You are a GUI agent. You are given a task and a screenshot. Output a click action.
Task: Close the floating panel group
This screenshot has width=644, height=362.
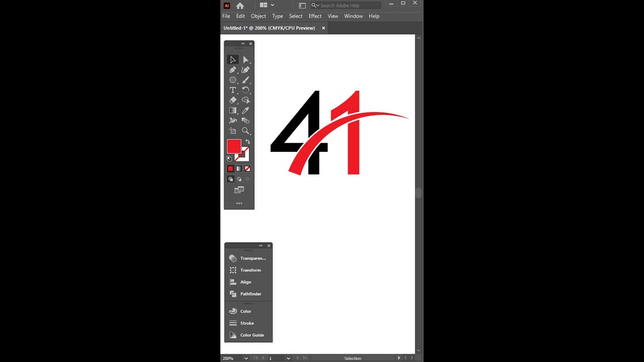pyautogui.click(x=269, y=245)
